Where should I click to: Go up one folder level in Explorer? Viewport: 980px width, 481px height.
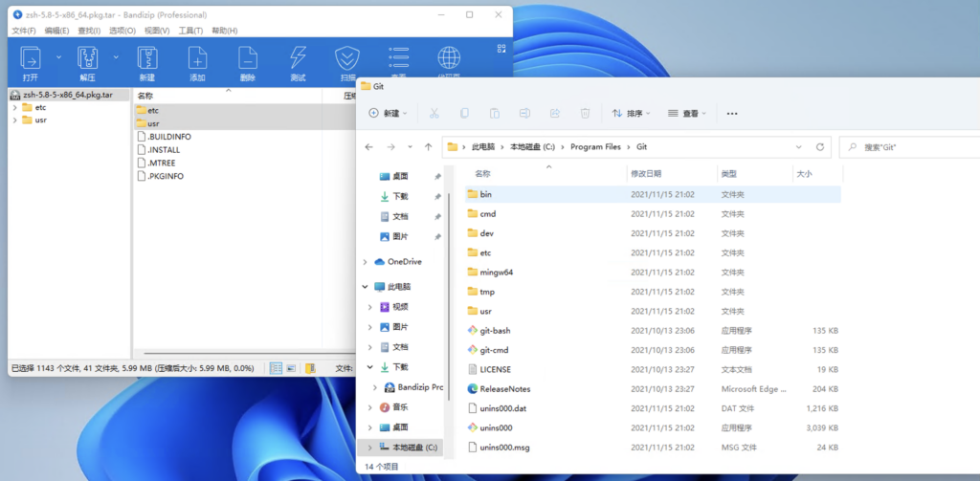(x=428, y=147)
